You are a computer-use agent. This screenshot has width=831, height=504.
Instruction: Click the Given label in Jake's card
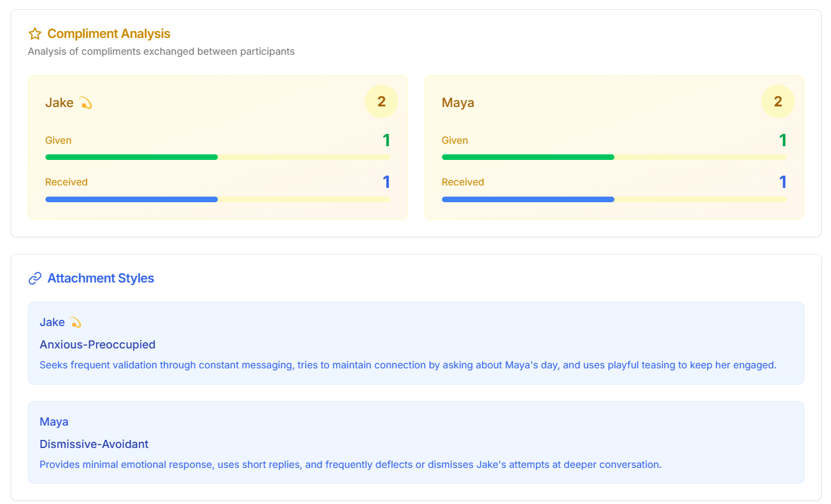[59, 141]
